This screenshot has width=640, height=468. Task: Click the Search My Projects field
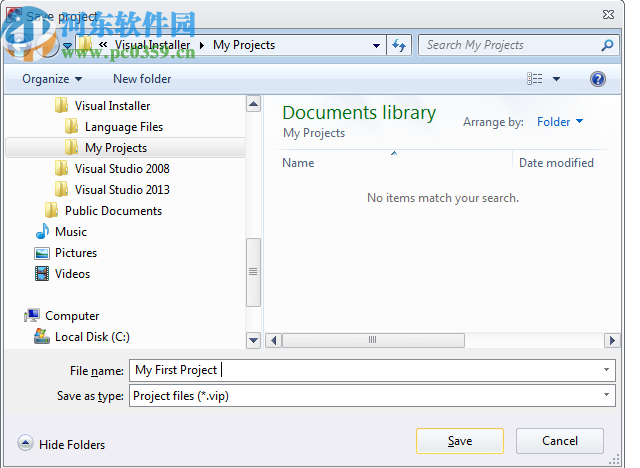pyautogui.click(x=512, y=45)
